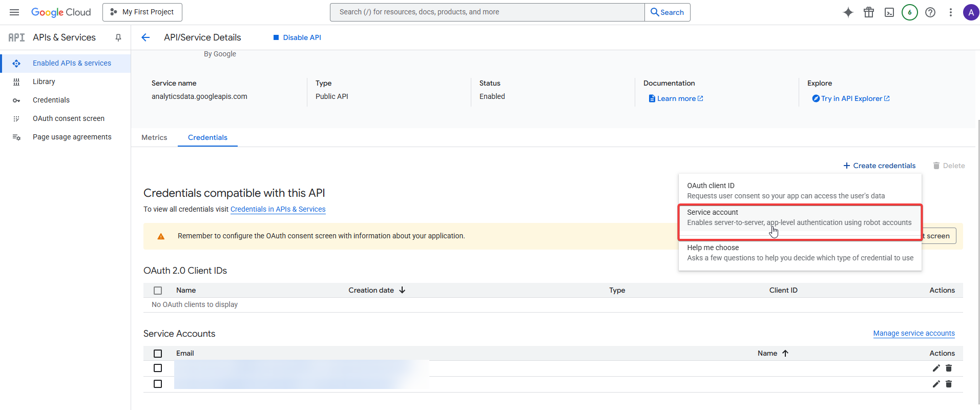Check the first service account row
980x410 pixels.
coord(158,368)
